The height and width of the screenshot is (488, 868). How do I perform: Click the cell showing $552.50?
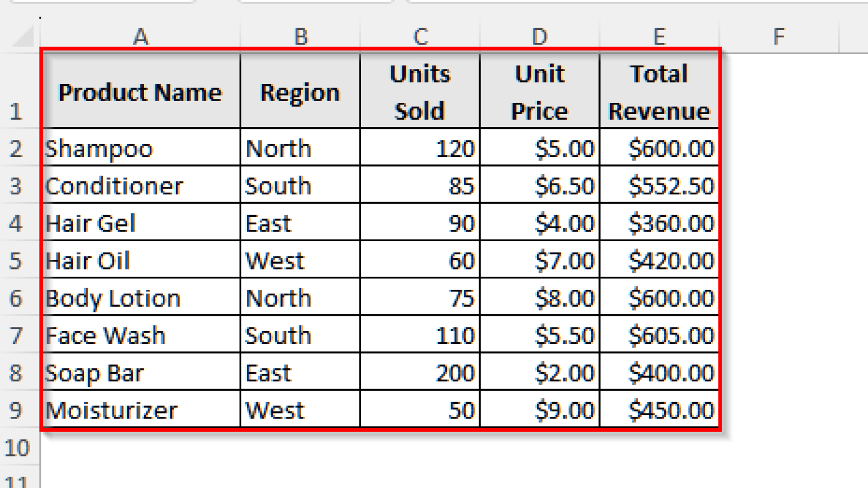click(x=659, y=186)
